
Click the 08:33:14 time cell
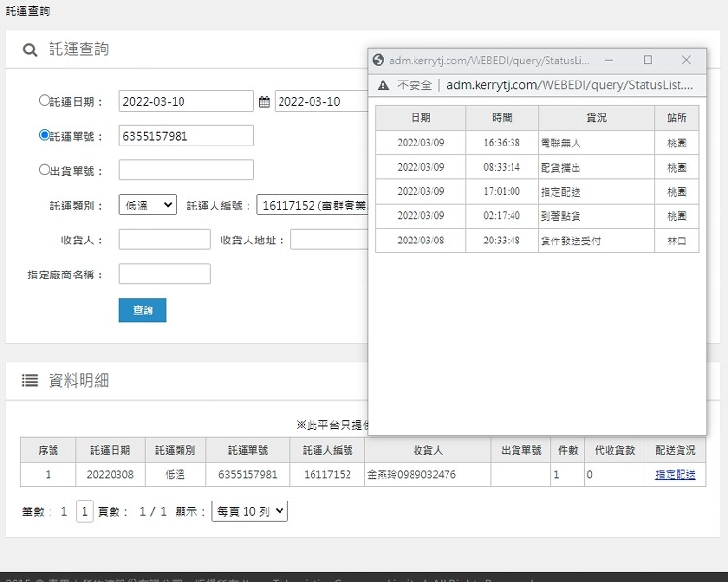tap(502, 167)
